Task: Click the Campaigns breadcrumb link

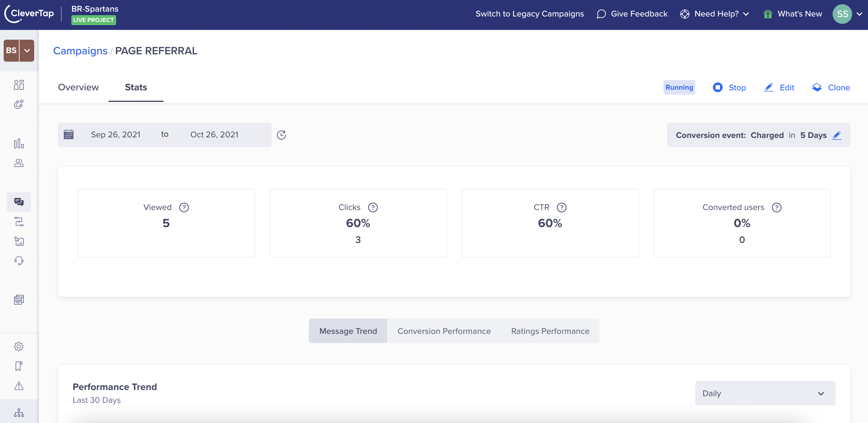Action: (x=80, y=51)
